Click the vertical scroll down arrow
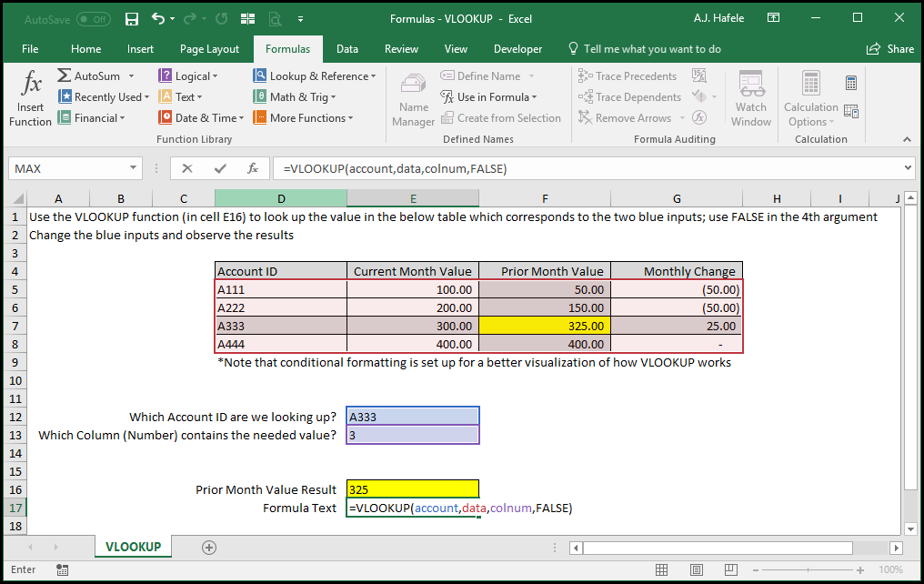The height and width of the screenshot is (584, 924). [910, 529]
